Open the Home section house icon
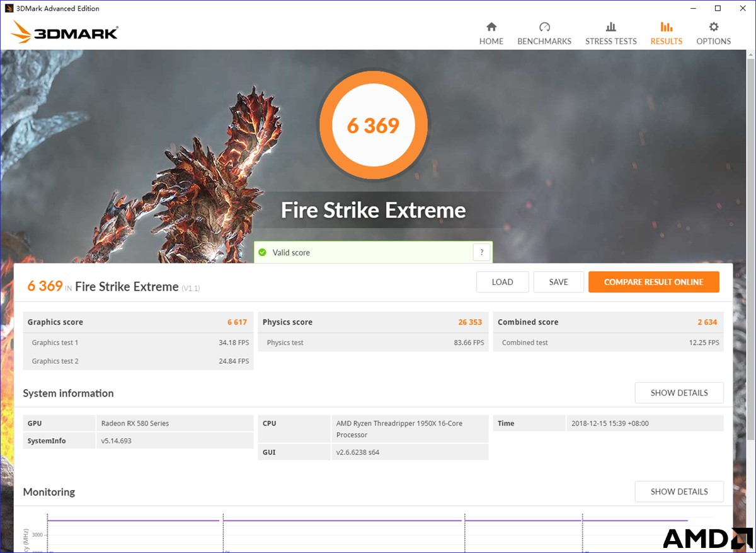 491,26
